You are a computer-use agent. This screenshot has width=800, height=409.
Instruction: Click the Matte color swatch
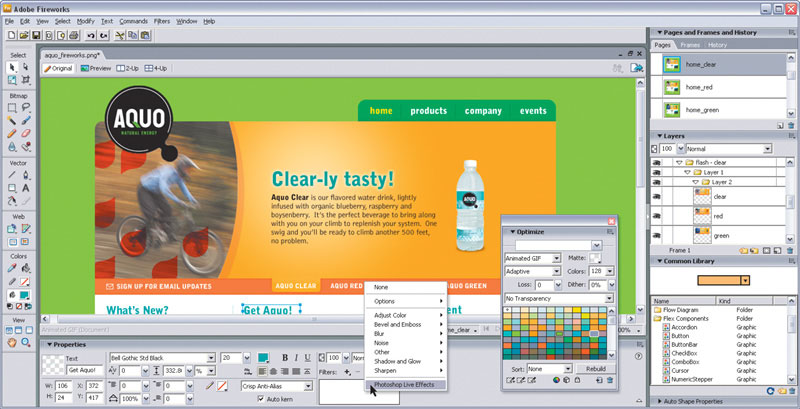tap(595, 259)
